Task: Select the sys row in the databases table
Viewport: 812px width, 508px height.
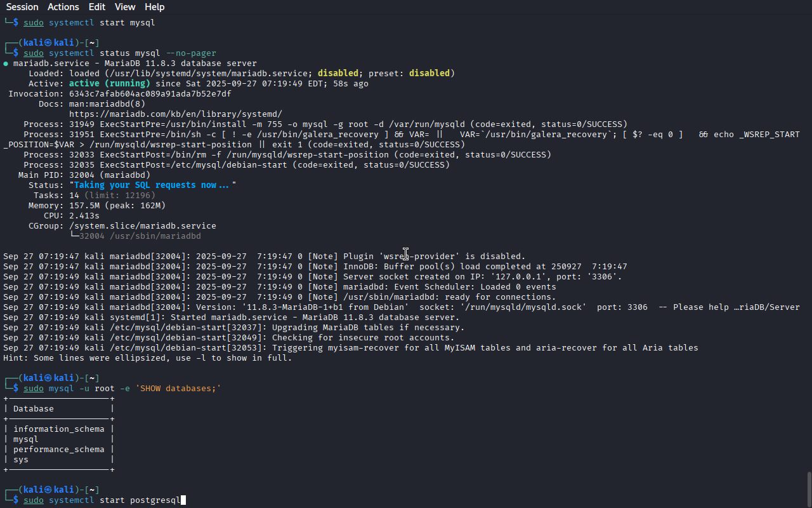Action: (21, 460)
